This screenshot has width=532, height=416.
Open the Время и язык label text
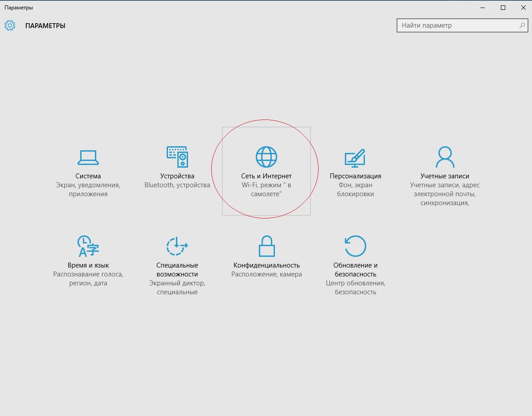[x=88, y=265]
